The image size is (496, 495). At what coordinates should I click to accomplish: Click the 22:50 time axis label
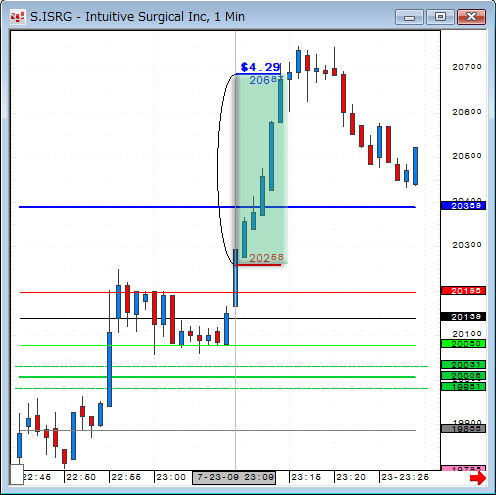81,477
